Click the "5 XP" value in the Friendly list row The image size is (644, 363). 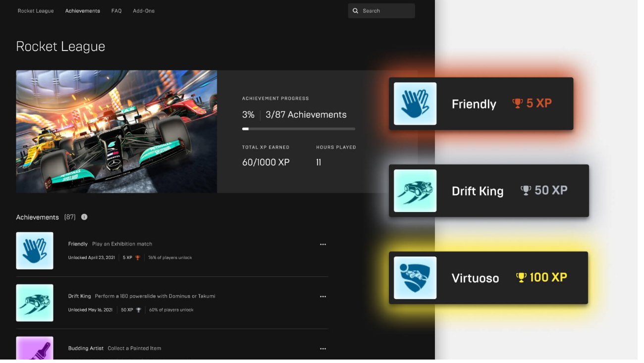[127, 258]
